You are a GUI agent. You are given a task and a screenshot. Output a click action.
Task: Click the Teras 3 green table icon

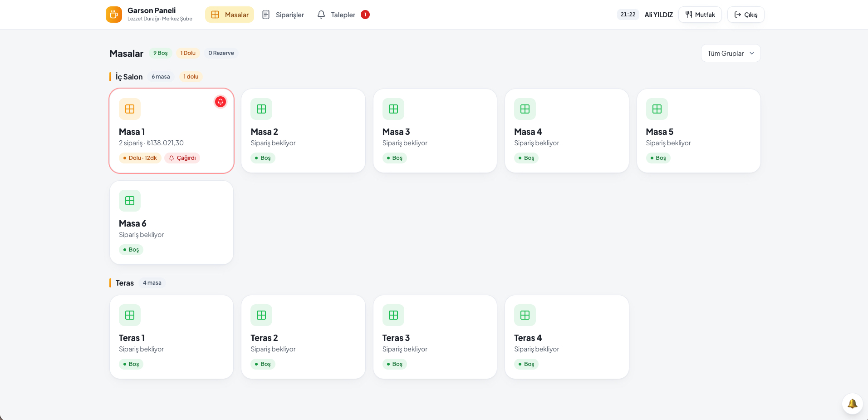coord(393,315)
